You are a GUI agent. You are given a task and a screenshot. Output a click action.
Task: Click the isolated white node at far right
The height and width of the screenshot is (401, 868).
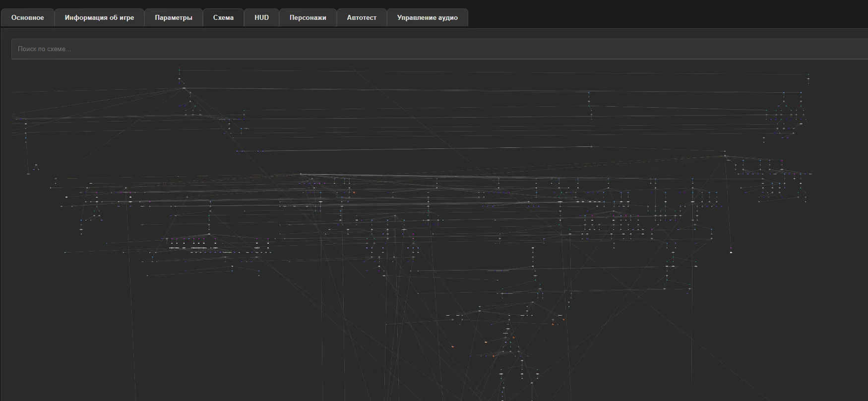point(731,252)
